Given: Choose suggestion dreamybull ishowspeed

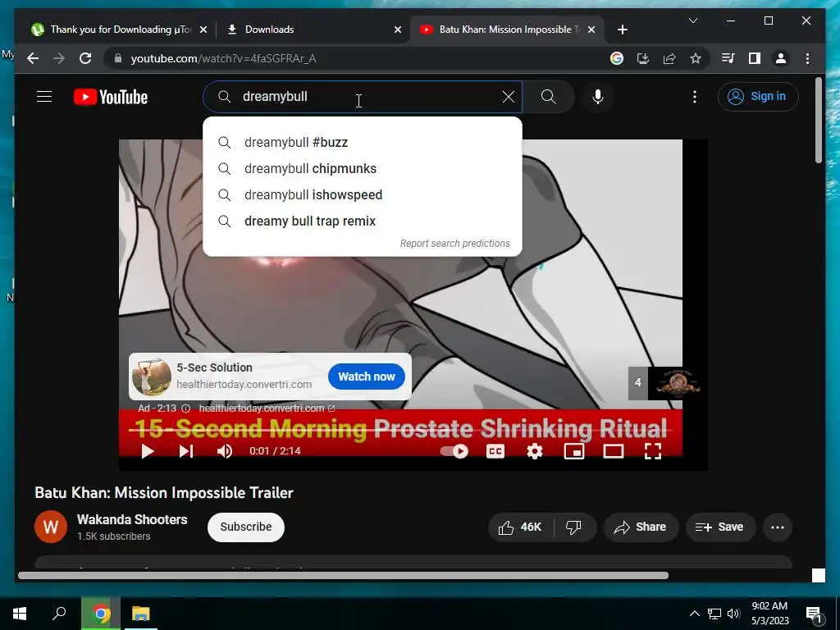Looking at the screenshot, I should tap(363, 195).
